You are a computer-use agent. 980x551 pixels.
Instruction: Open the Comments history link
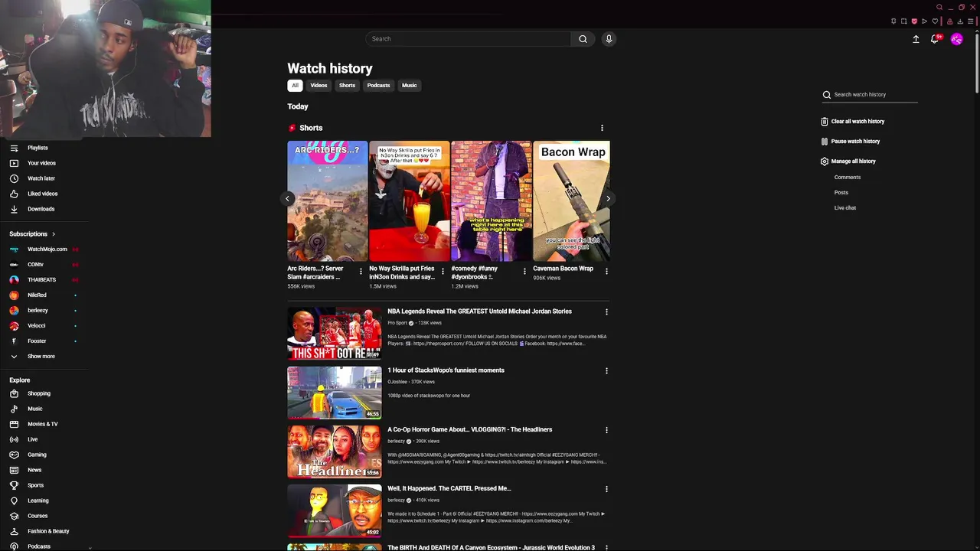tap(848, 178)
